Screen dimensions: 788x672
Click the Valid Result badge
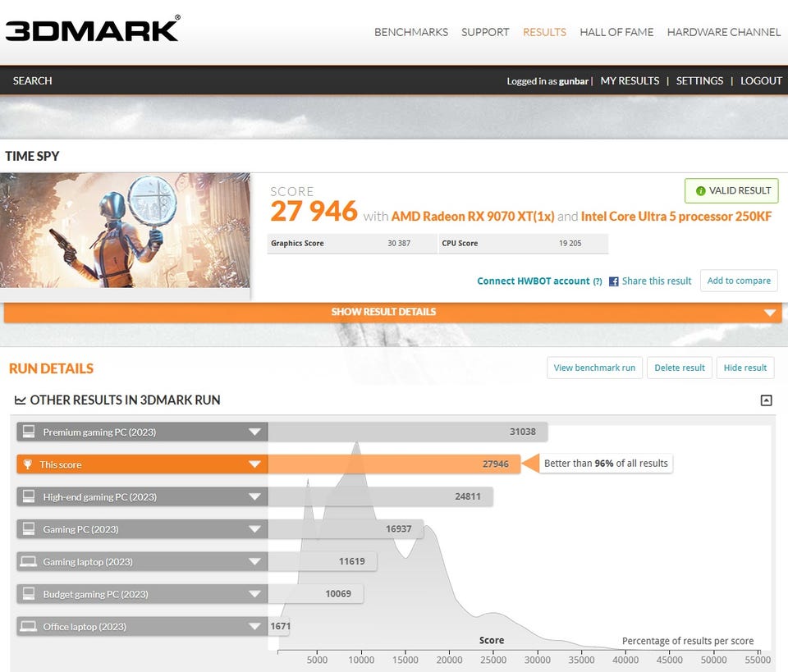pyautogui.click(x=731, y=191)
